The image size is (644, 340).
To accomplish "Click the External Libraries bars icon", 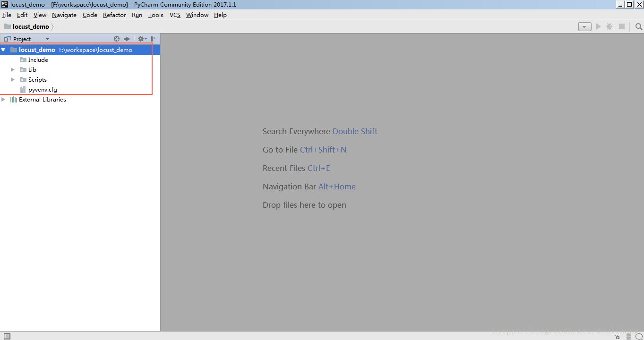I will tap(14, 99).
